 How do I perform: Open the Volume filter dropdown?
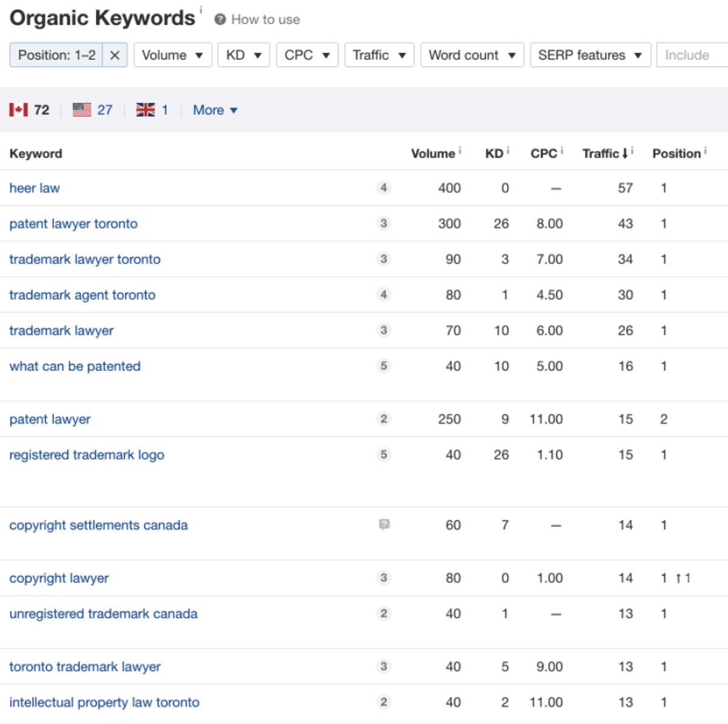click(x=173, y=55)
